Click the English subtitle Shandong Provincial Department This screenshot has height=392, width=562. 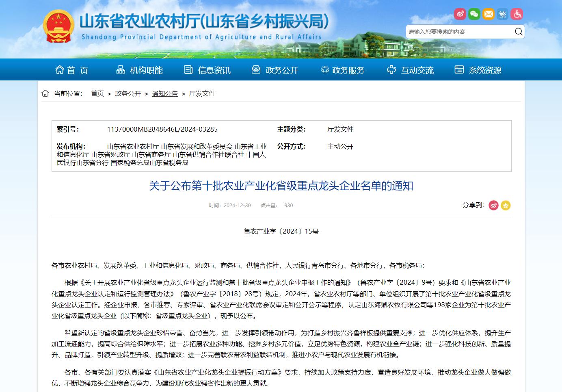point(201,37)
